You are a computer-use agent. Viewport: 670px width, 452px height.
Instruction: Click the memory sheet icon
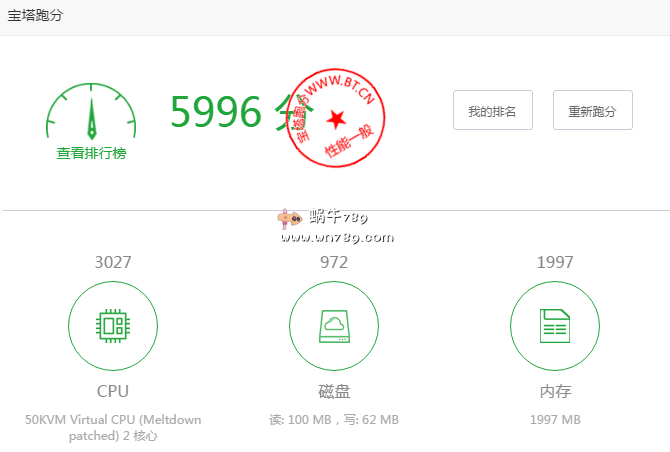(555, 325)
